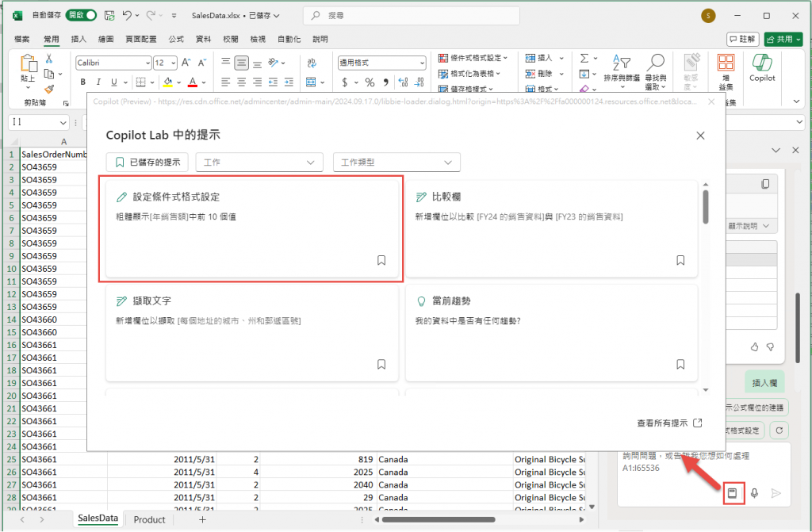Toggle the AutoSave switch

click(81, 15)
